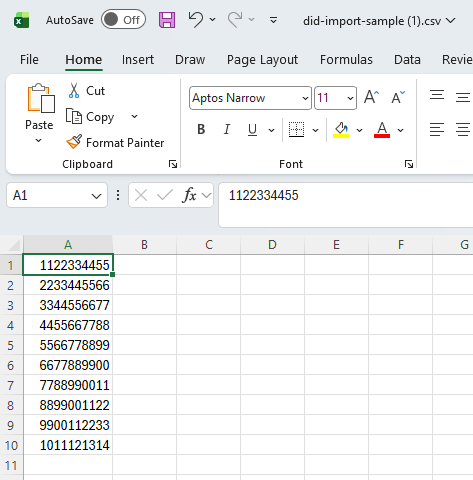Open the Insert Function fx dialog
The width and height of the screenshot is (473, 480).
pos(189,195)
